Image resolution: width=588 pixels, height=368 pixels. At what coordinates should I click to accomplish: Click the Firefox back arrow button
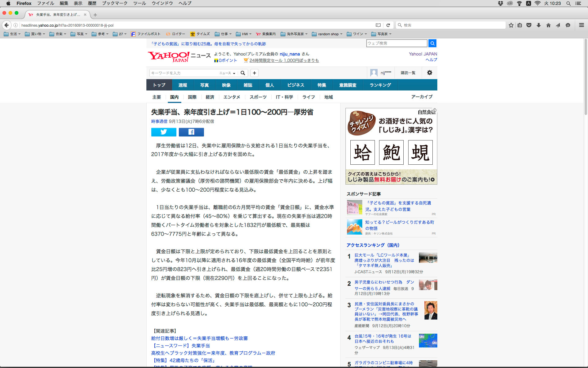6,25
